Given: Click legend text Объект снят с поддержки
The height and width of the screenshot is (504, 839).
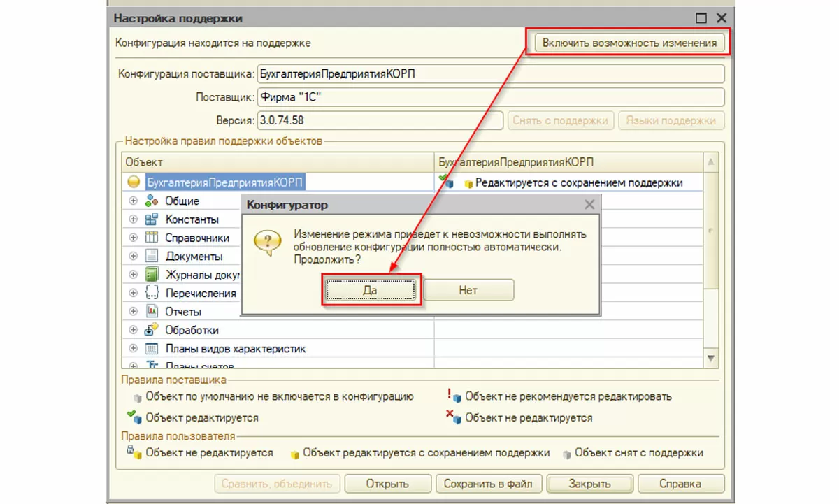Looking at the screenshot, I should click(x=639, y=453).
